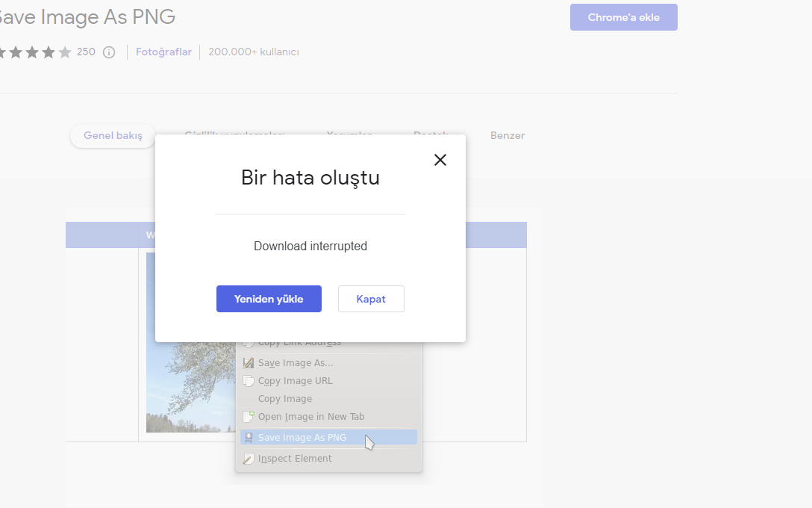
Task: Click the Kapat button
Action: click(x=371, y=299)
